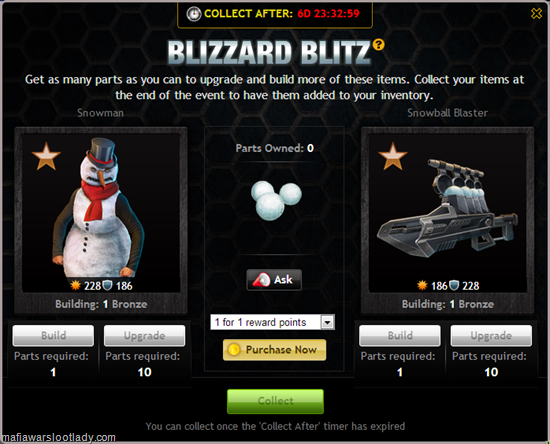The image size is (550, 444).
Task: Click the Collect After countdown timer
Action: [328, 14]
